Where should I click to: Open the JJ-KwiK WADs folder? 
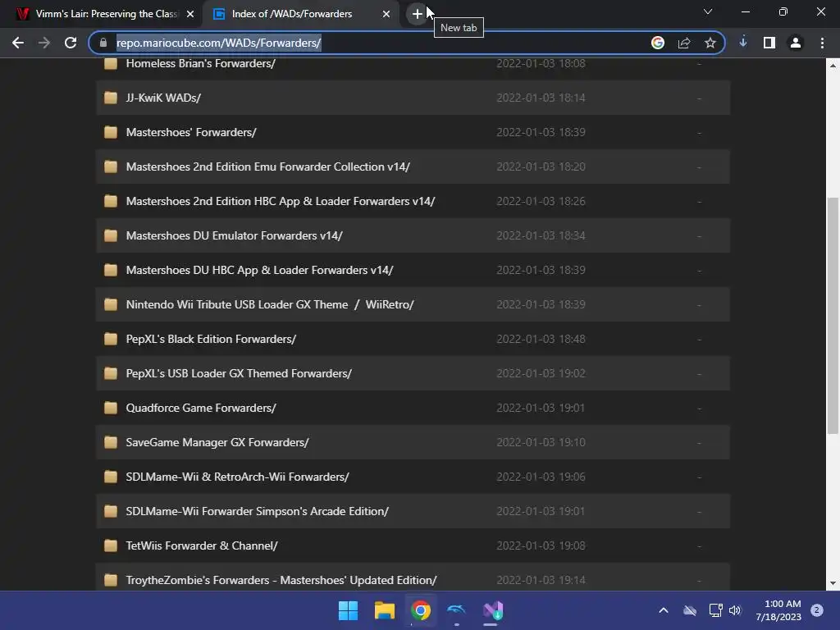point(163,98)
